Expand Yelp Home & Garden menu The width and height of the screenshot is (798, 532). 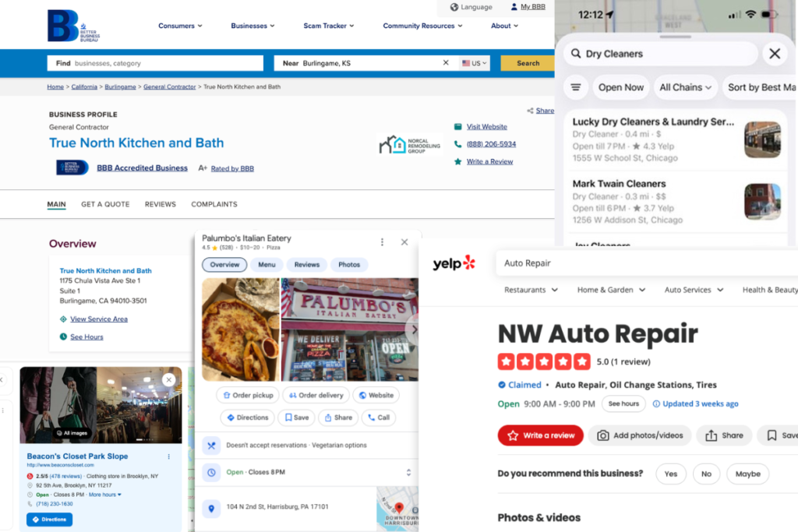click(611, 290)
